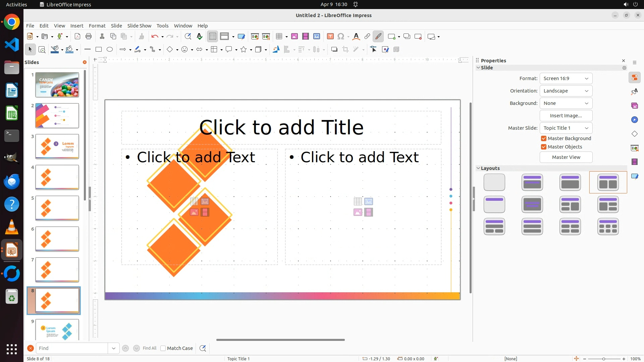644x362 pixels.
Task: Click the Insert Image... button
Action: click(566, 116)
